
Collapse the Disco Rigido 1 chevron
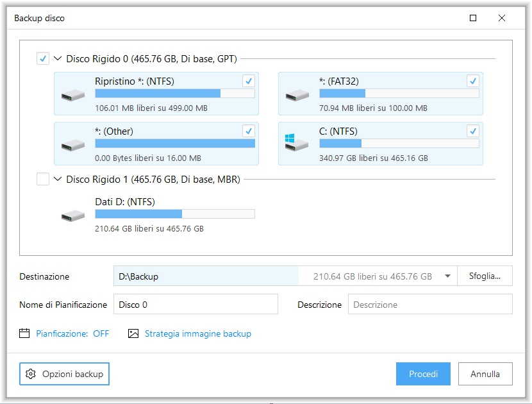(x=58, y=180)
